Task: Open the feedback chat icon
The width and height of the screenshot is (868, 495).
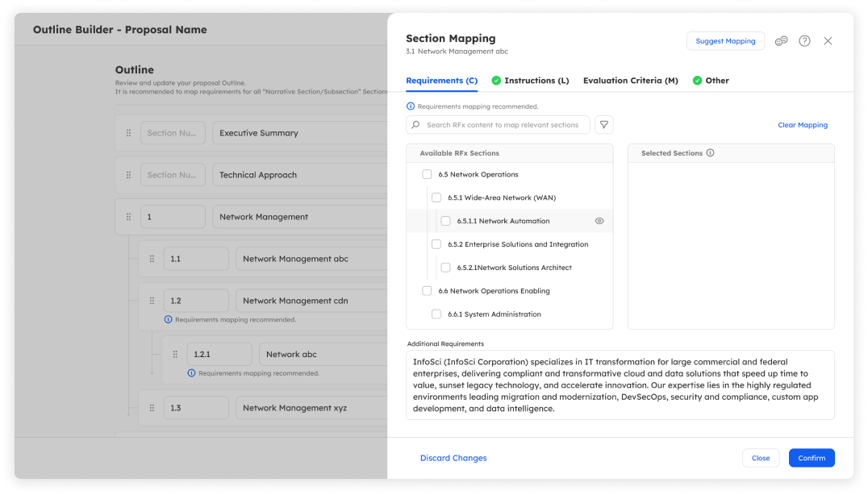Action: click(x=781, y=41)
